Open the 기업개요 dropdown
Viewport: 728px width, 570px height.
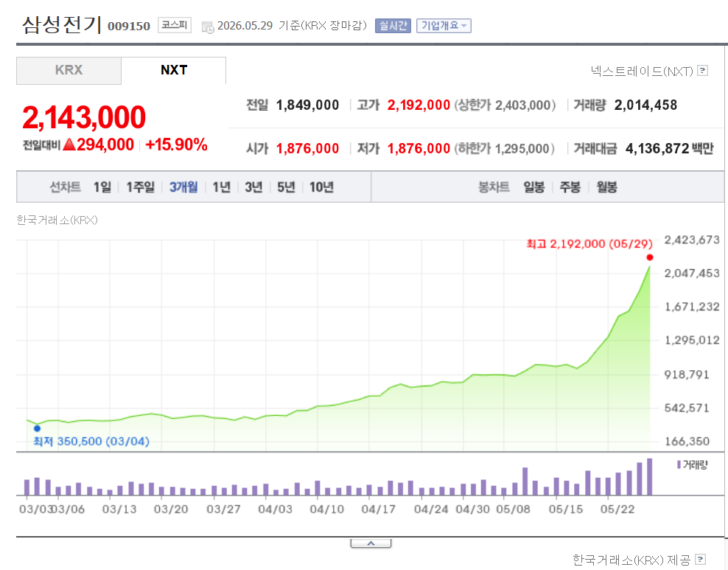pyautogui.click(x=444, y=26)
